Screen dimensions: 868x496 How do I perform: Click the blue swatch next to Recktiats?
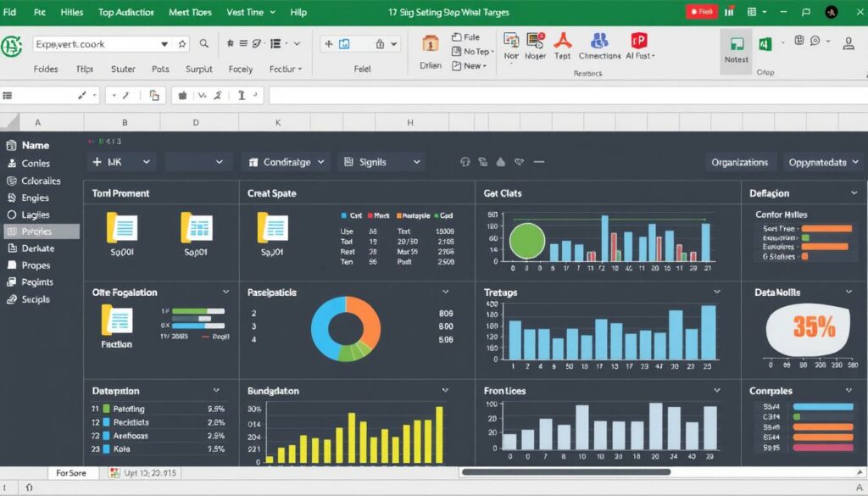click(x=106, y=422)
